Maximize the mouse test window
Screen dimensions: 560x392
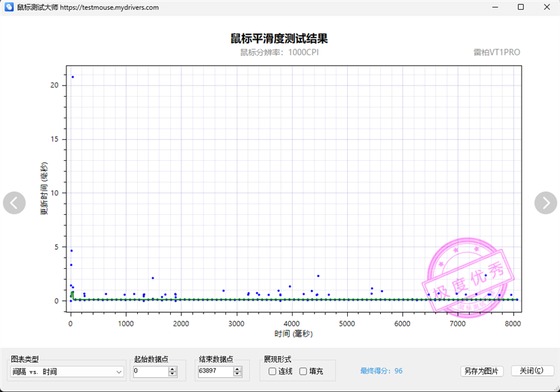tap(521, 7)
